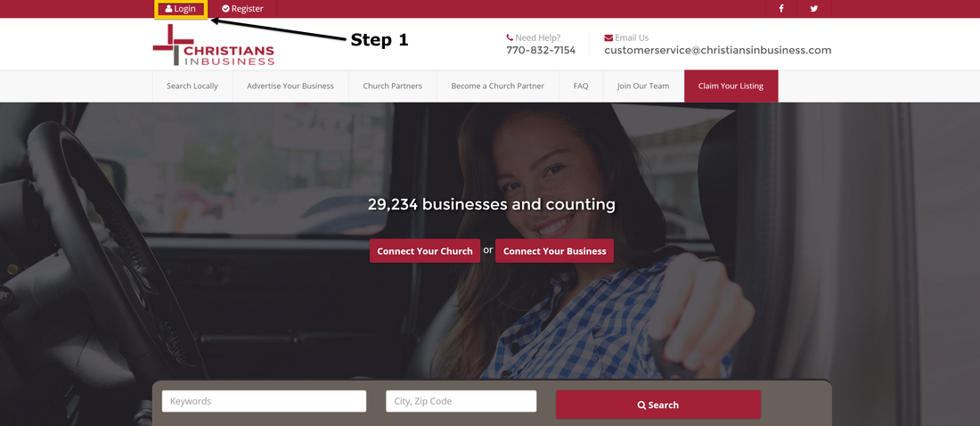The image size is (980, 426).
Task: Select Advertise Your Business in navigation
Action: tap(290, 86)
